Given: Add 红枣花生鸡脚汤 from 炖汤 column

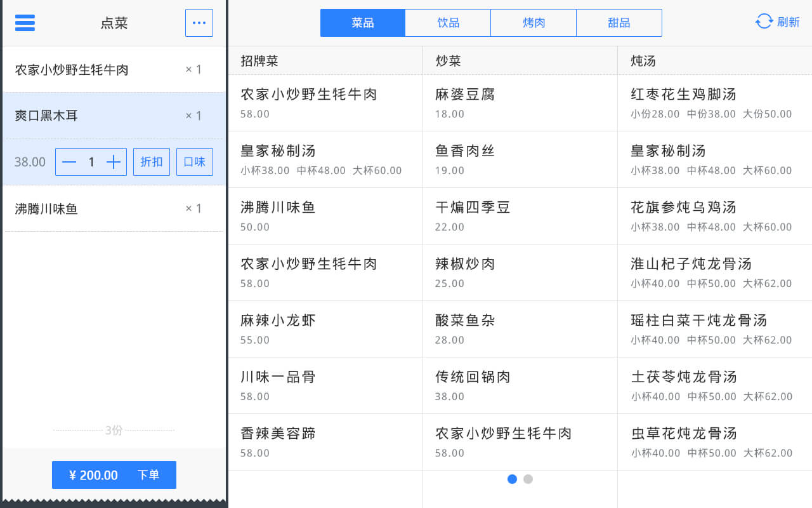Looking at the screenshot, I should coord(715,103).
